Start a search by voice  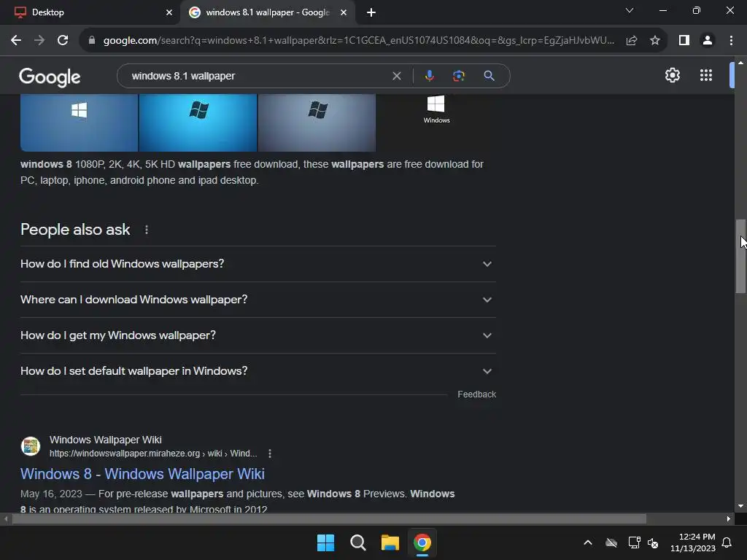(x=429, y=76)
